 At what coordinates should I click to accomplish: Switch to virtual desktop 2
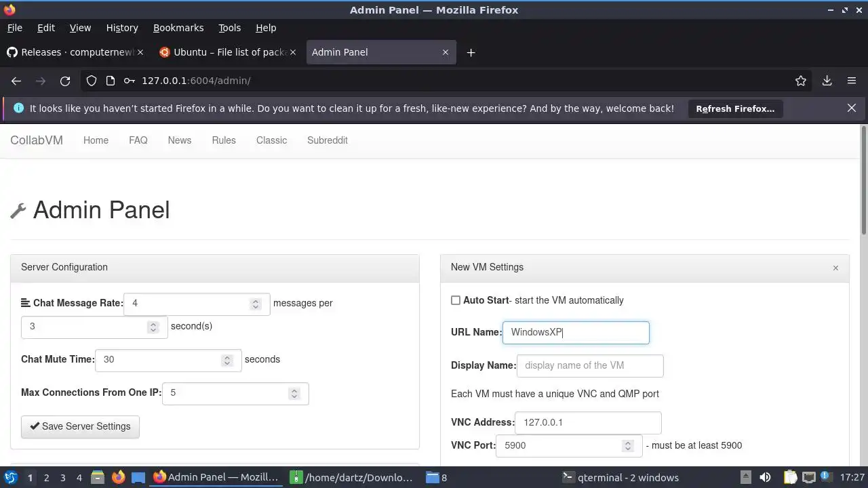[46, 477]
